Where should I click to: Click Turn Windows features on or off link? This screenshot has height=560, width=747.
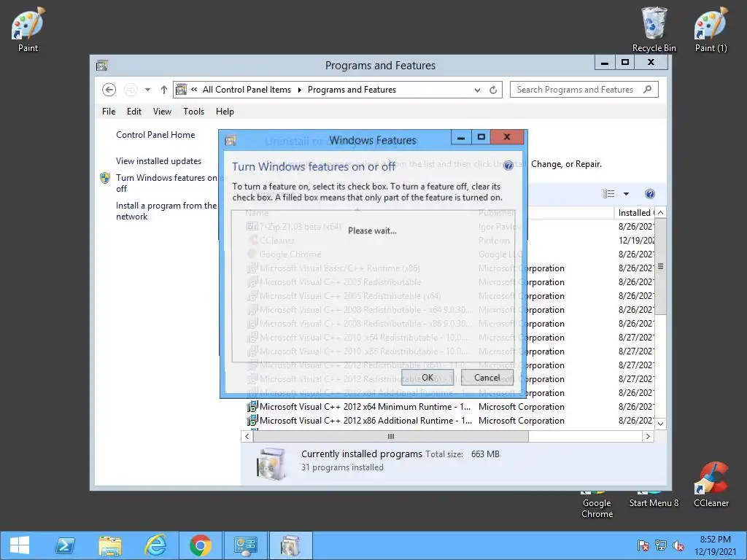[167, 183]
